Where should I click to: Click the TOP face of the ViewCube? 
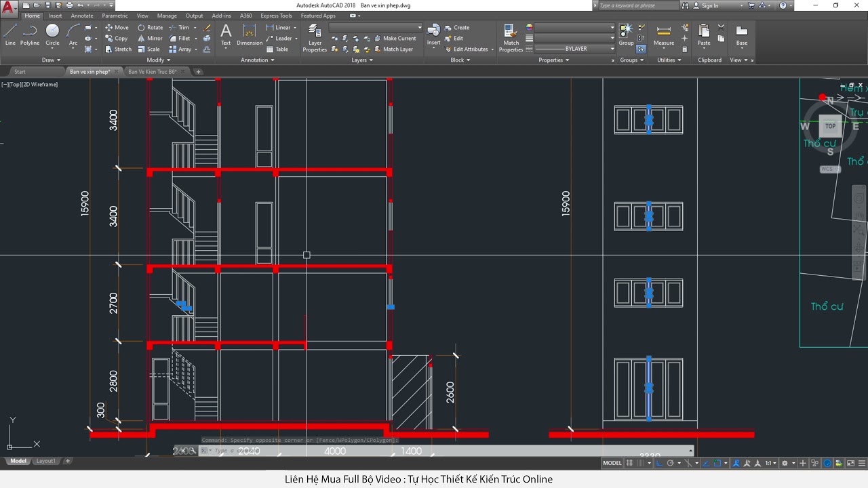(830, 126)
